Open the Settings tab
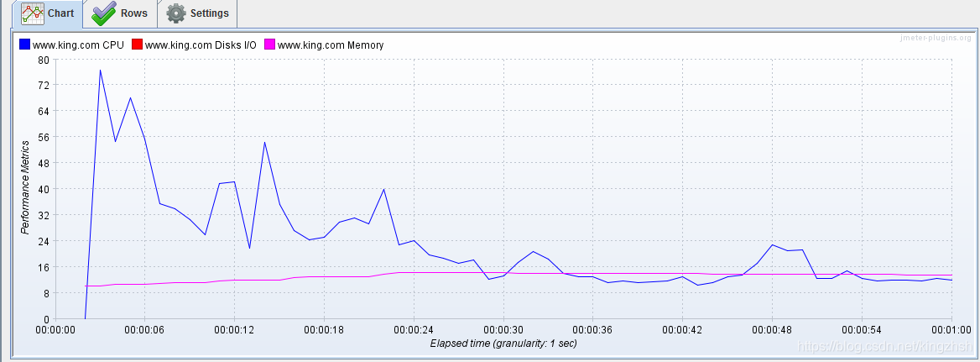This screenshot has width=980, height=362. [x=198, y=13]
